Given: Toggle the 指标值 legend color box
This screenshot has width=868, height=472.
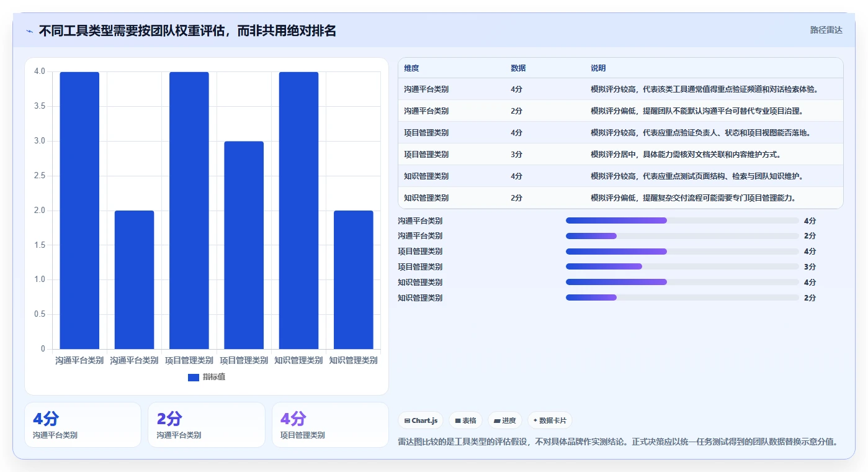Looking at the screenshot, I should [x=194, y=377].
